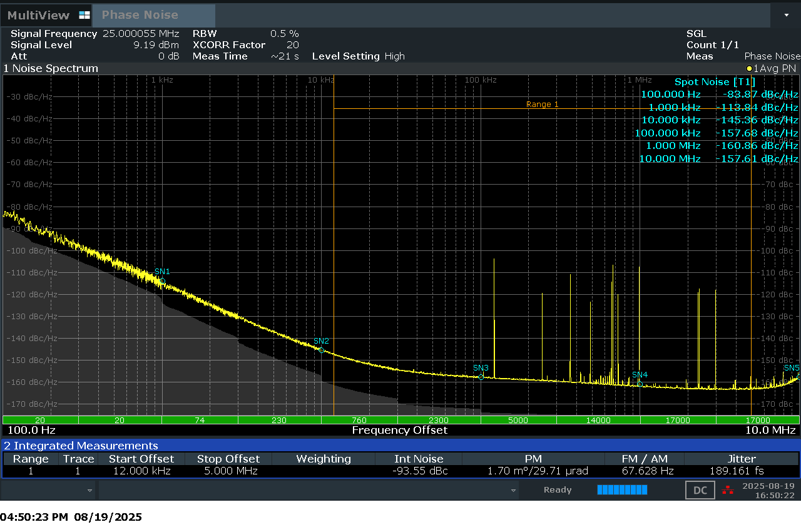Viewport: 801px width, 532px height.
Task: Select the SN3 spot noise marker
Action: point(481,377)
